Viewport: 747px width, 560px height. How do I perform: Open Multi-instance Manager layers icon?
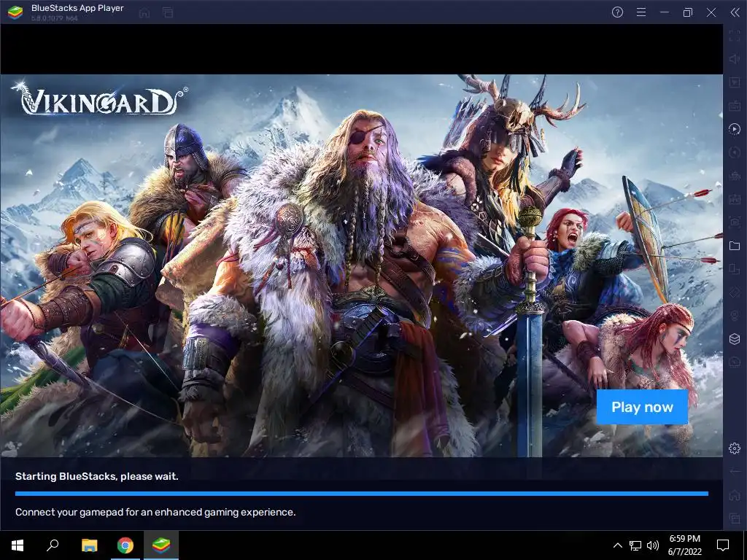coord(734,338)
